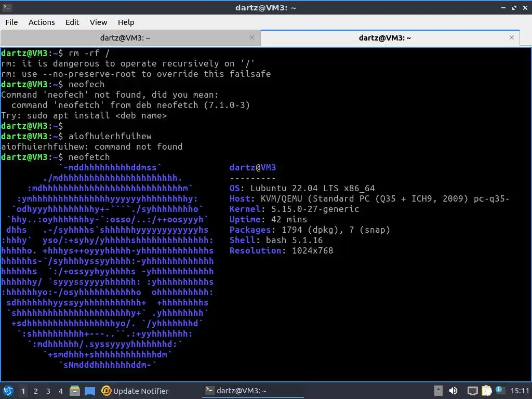
Task: Click the Kernel 5.15.0-27-generic line
Action: click(294, 209)
